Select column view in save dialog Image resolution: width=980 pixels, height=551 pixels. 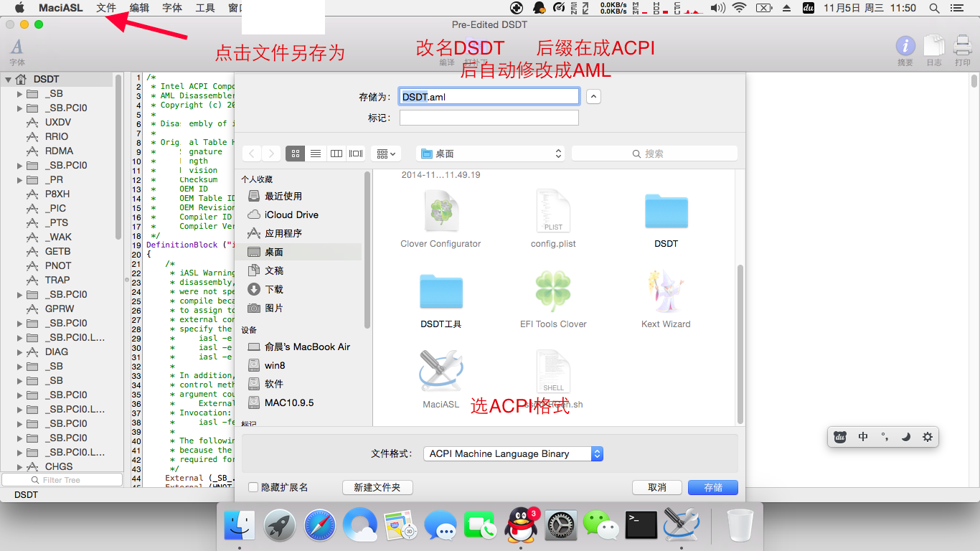pos(336,154)
